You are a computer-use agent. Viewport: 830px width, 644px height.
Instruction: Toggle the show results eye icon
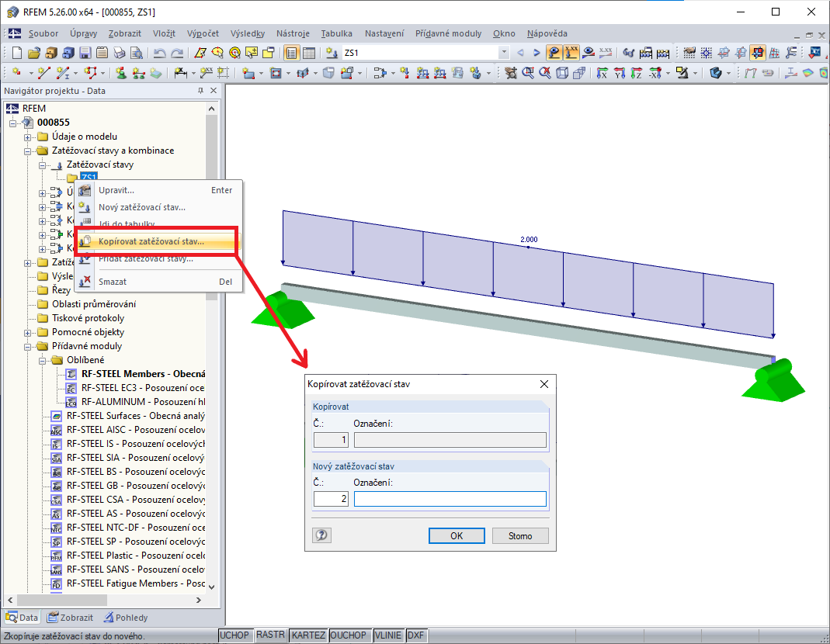tap(588, 53)
